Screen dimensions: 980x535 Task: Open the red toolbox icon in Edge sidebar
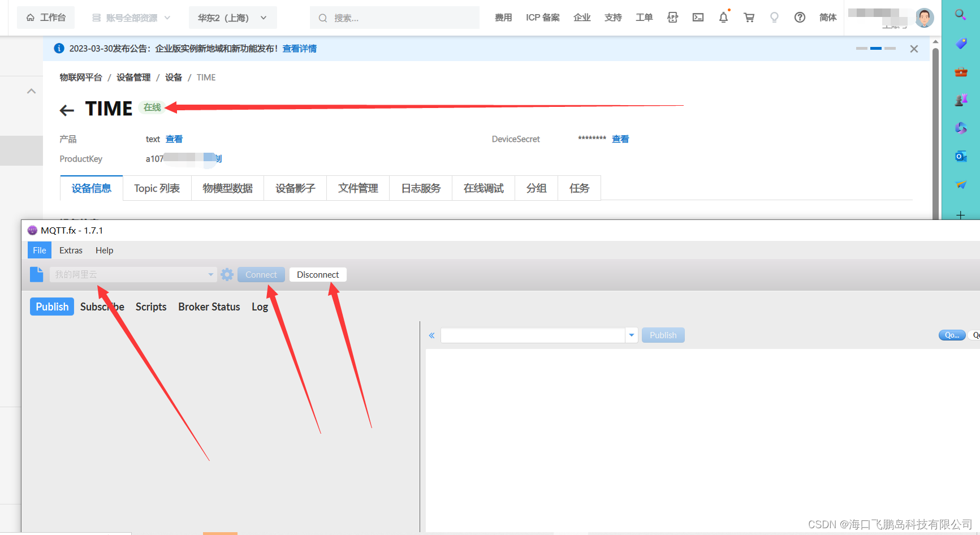[961, 72]
